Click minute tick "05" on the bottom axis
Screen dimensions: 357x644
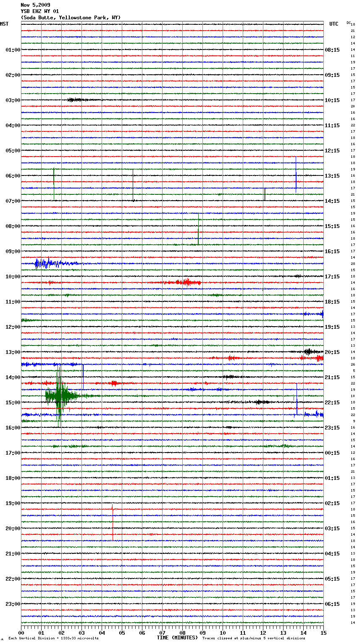(122, 633)
